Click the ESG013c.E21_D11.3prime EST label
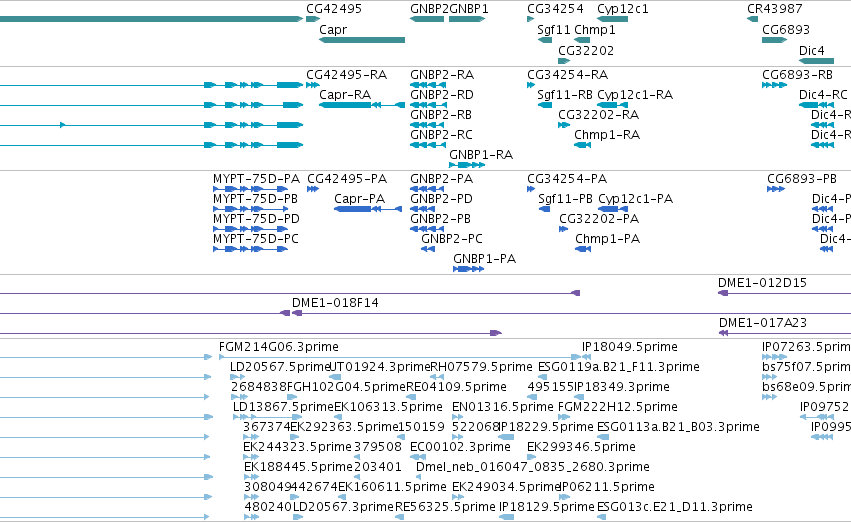The height and width of the screenshot is (522, 851). (x=675, y=507)
